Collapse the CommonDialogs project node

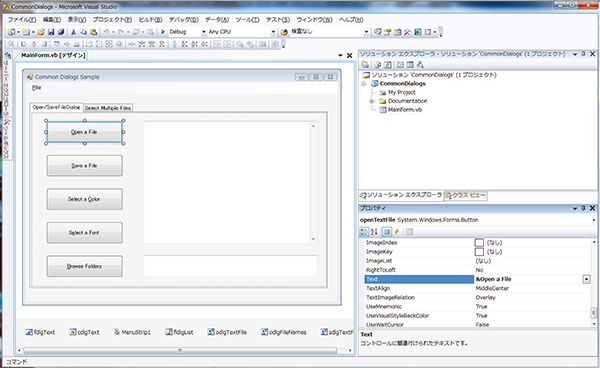point(364,83)
